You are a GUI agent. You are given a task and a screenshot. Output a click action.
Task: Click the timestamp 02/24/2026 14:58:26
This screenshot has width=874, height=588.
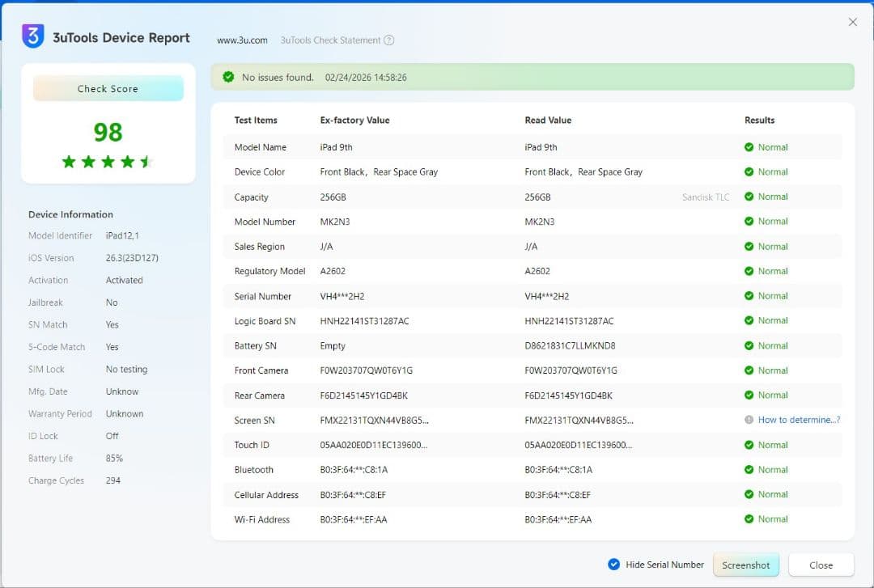[x=366, y=78]
